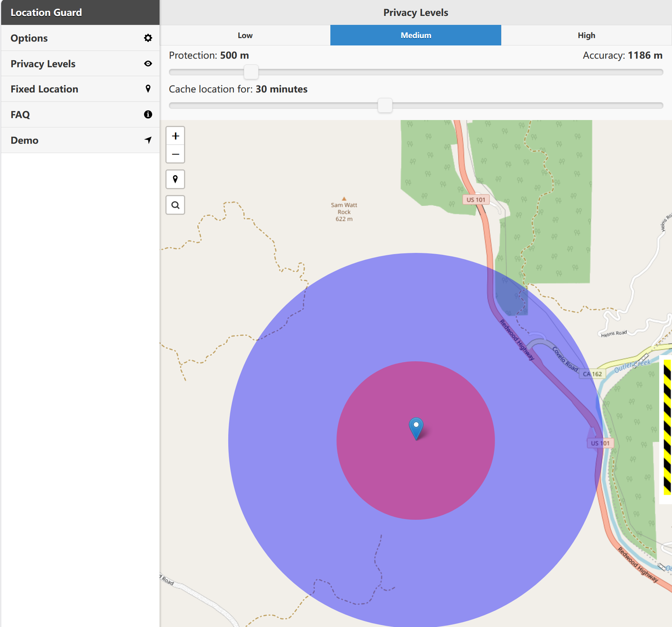The height and width of the screenshot is (627, 672).
Task: Open the Demo page
Action: coord(24,140)
